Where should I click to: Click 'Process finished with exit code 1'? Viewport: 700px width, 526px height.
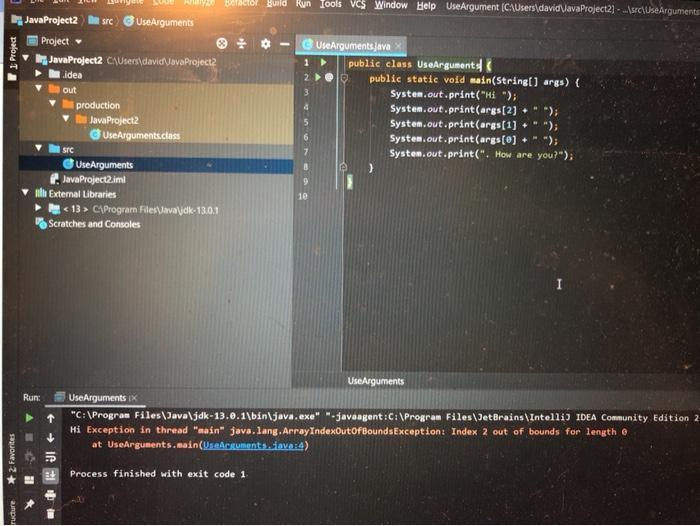click(x=158, y=474)
